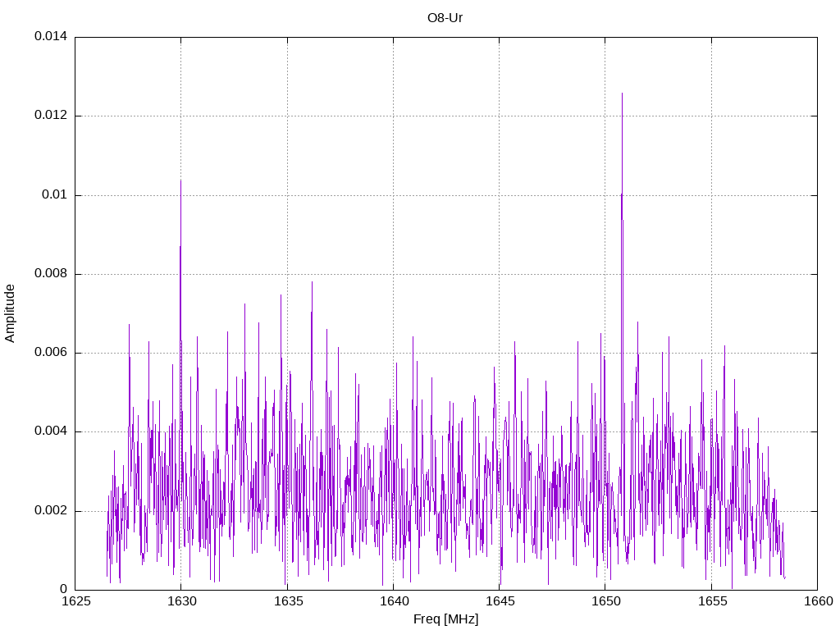
Task: Select the 1660 x-axis tick label
Action: pyautogui.click(x=816, y=601)
